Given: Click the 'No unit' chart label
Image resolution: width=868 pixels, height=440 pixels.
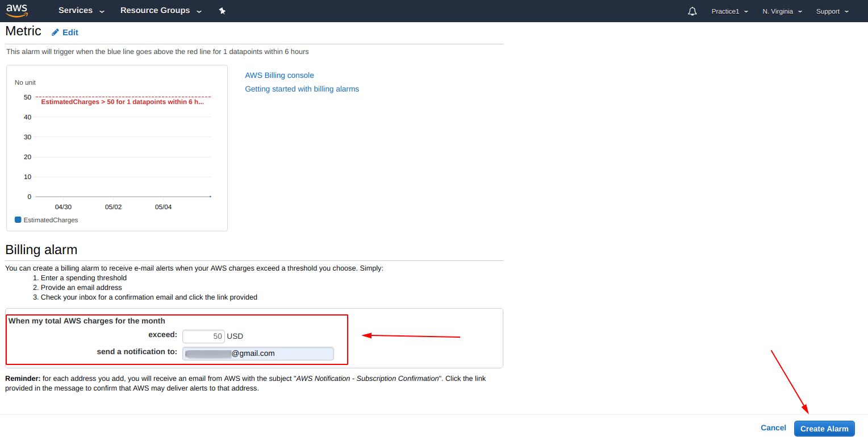Looking at the screenshot, I should click(25, 82).
